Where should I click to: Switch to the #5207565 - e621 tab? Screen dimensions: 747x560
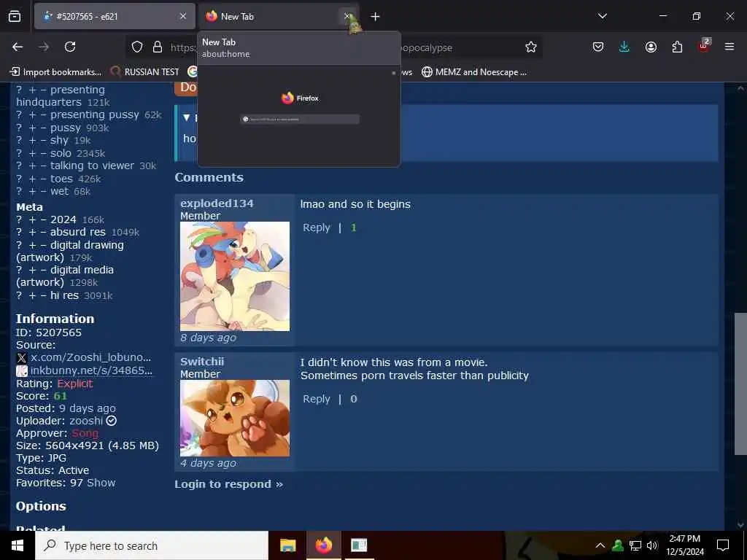(x=115, y=16)
